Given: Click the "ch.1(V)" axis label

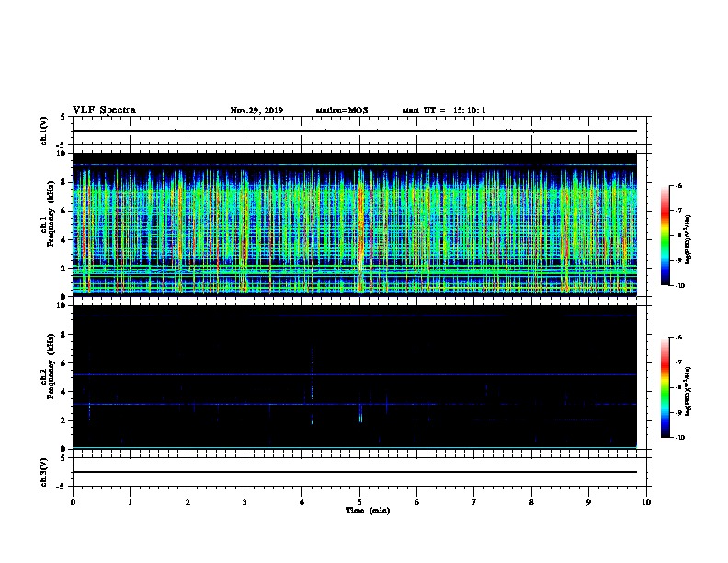Looking at the screenshot, I should coord(44,131).
